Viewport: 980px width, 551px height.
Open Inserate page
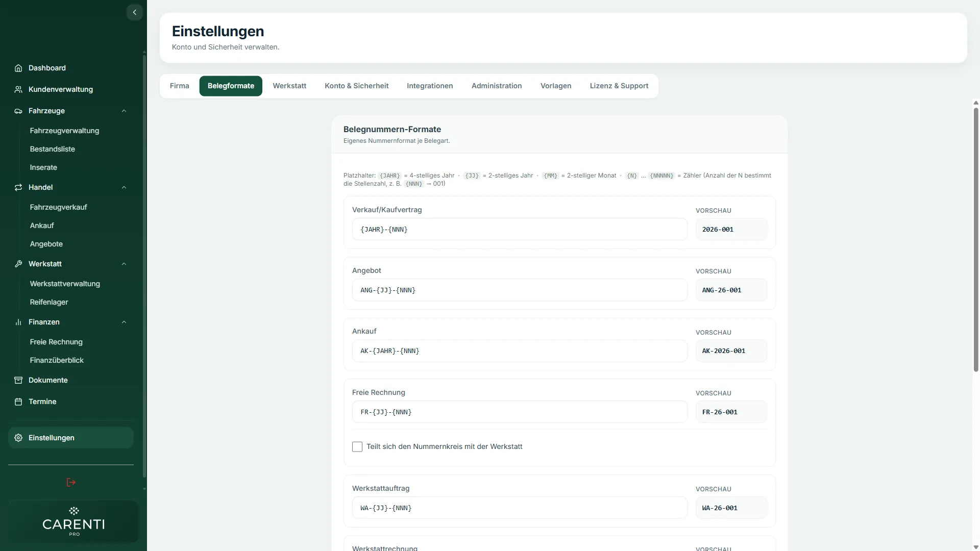pos(43,167)
